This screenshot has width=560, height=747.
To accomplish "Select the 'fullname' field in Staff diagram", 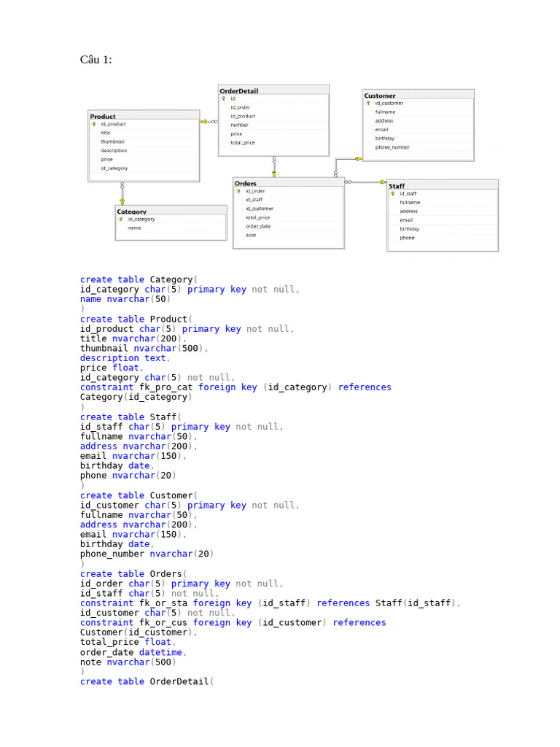I will 410,203.
